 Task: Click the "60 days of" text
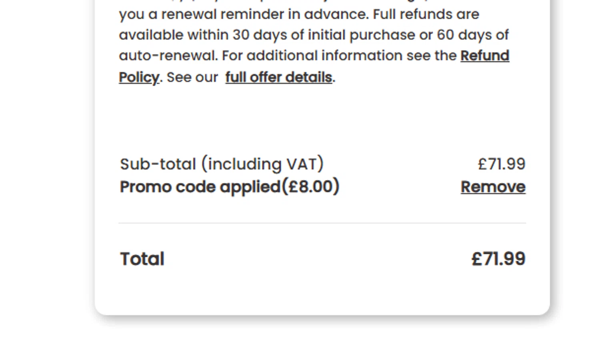coord(473,35)
